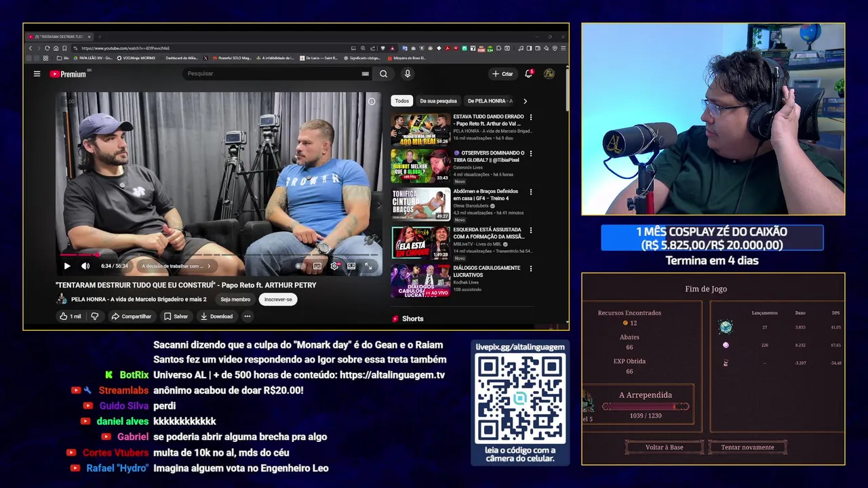Mute the video volume speaker icon
The height and width of the screenshot is (488, 868).
coord(85,266)
